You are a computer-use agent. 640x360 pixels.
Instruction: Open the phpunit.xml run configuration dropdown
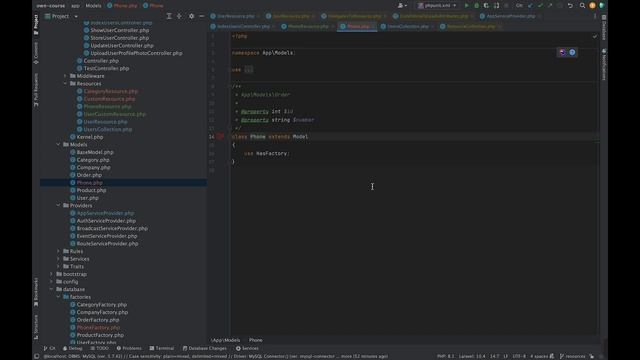coord(437,6)
